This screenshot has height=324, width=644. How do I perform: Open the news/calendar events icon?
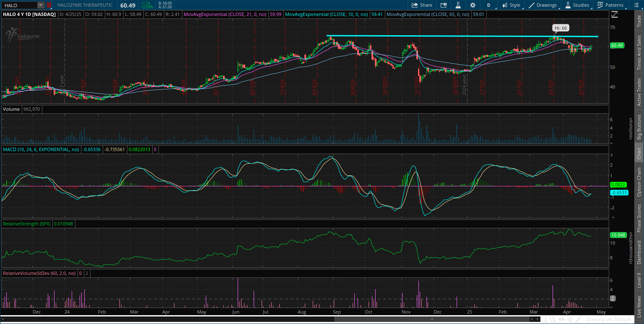point(444,5)
